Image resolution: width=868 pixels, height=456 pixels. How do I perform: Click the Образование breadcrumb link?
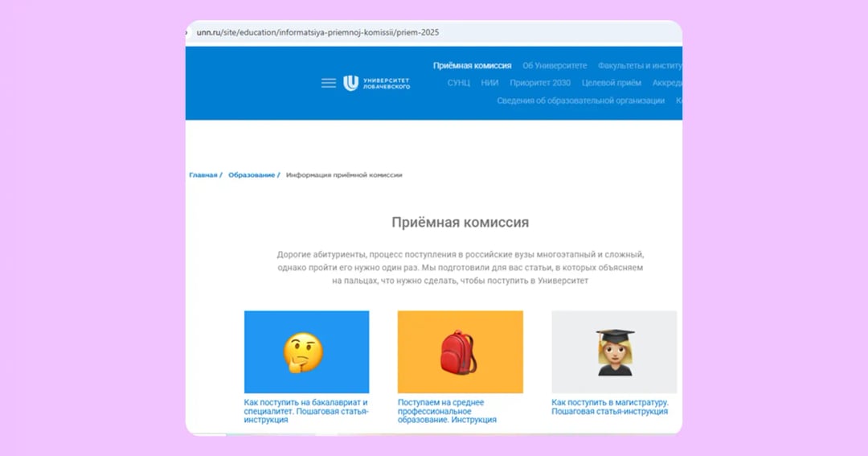pyautogui.click(x=252, y=175)
